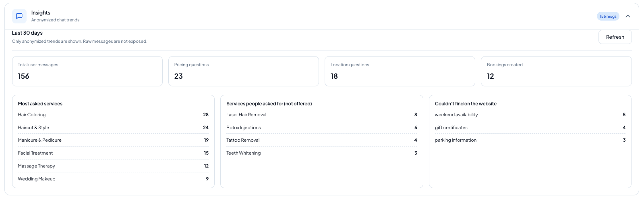
Task: Select Laser Hair Removal request
Action: pos(246,115)
